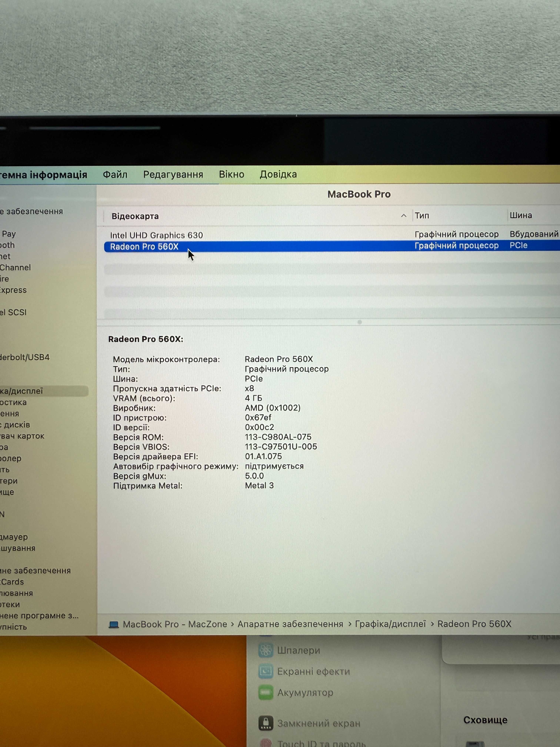Click Radeon Pro 560X in path bar

click(474, 624)
